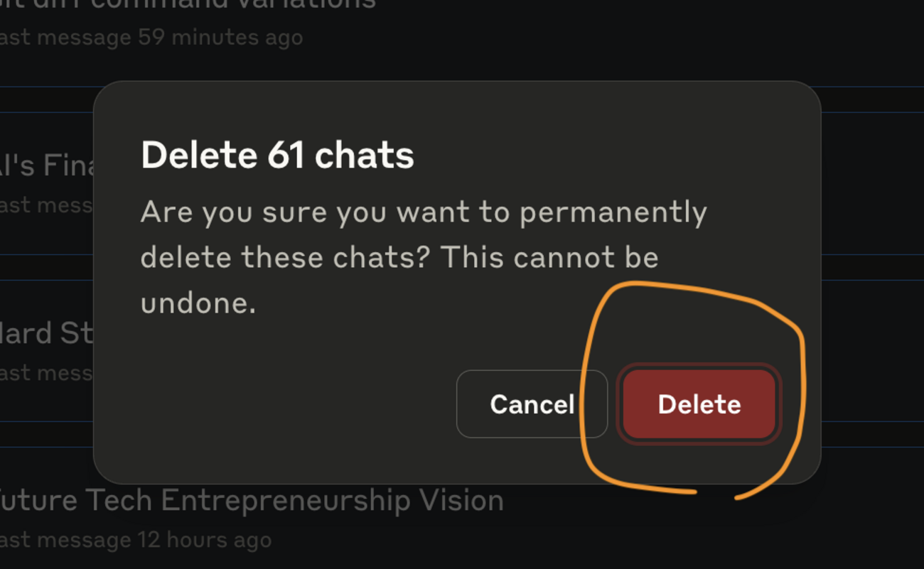Open the "command variations" chat at top

point(213,4)
